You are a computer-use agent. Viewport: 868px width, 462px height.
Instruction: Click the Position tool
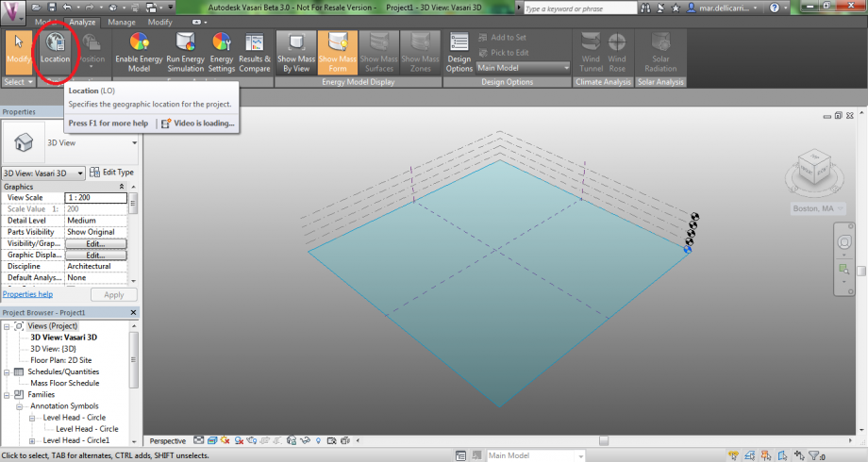point(92,50)
